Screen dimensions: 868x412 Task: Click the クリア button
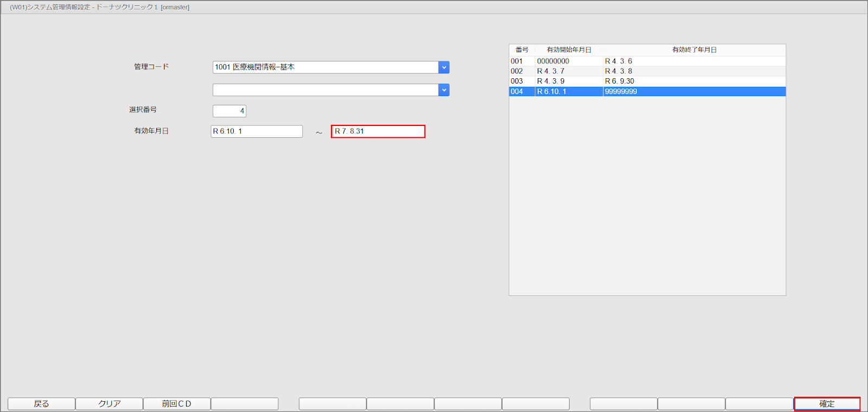109,404
